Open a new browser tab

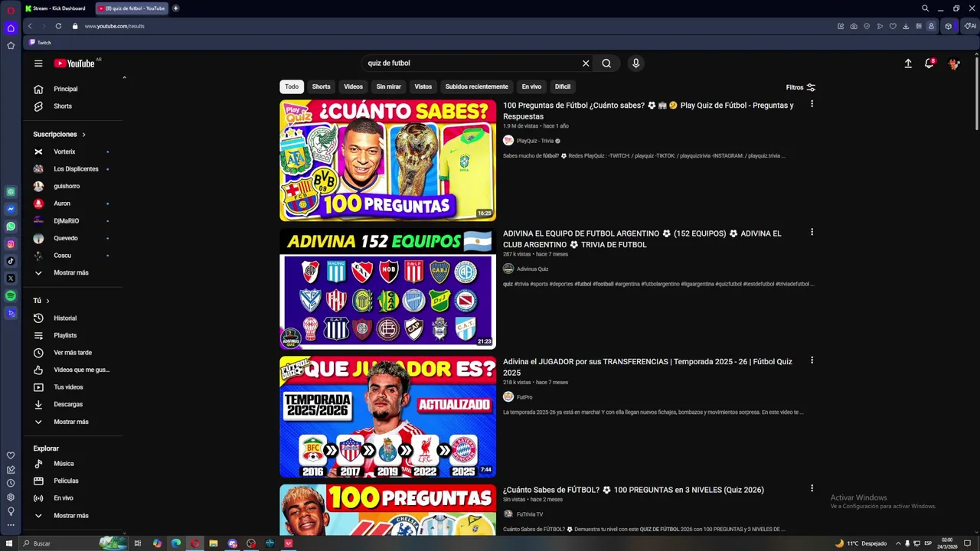pos(175,8)
